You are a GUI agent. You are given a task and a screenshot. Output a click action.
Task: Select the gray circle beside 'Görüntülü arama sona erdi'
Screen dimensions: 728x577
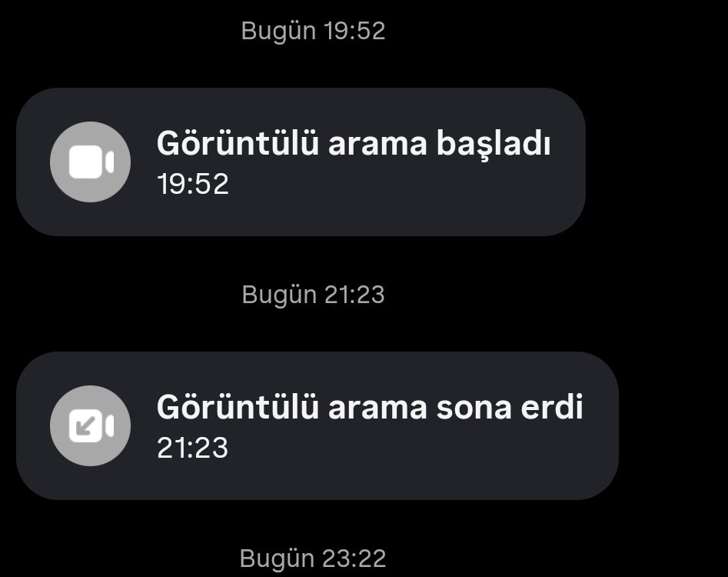click(x=90, y=425)
